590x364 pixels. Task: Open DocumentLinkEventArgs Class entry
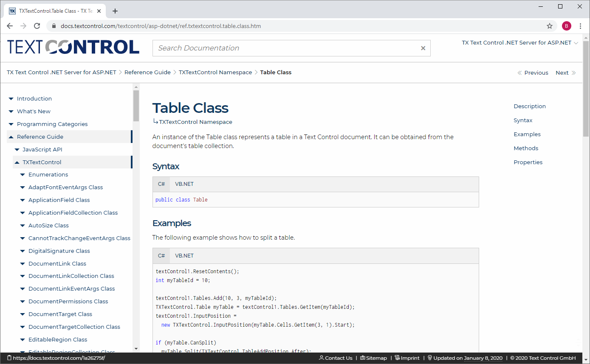pos(72,289)
